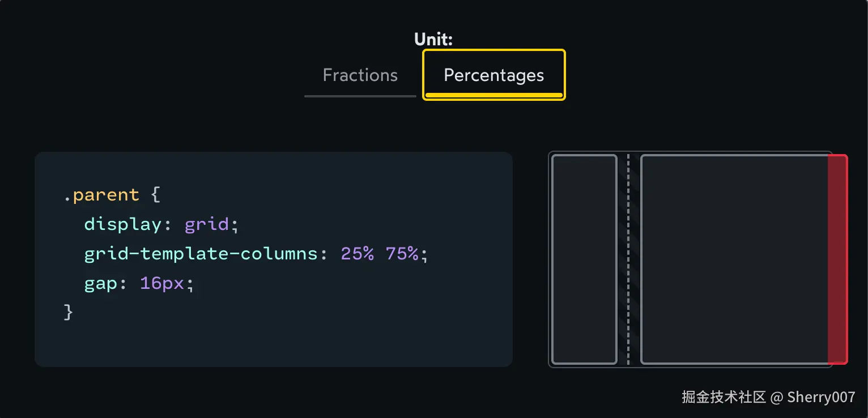Click the dashed gap divider line
Screen dimensions: 868x418
(628, 259)
